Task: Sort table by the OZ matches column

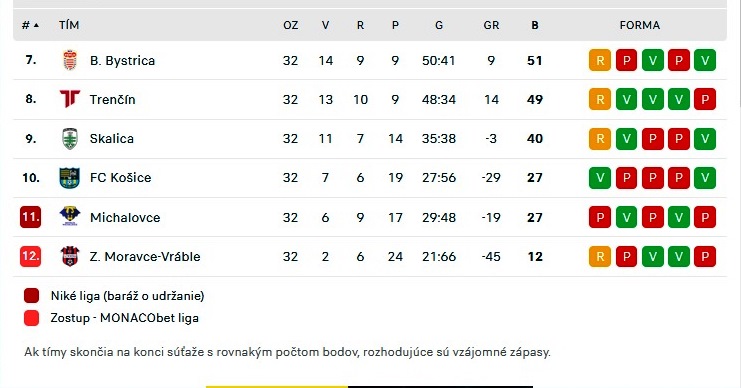Action: pos(291,25)
